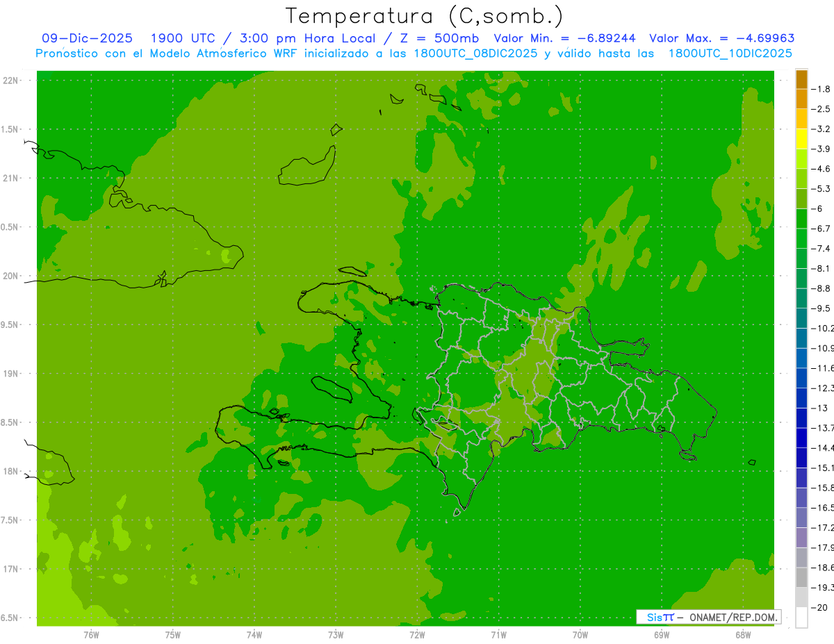Click the "-2.5" colorbar label

pos(821,109)
